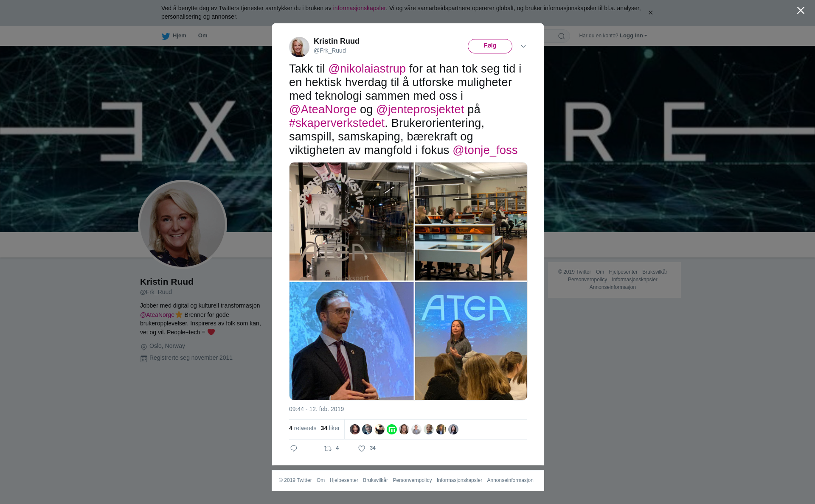Click the retweet arrows icon
The height and width of the screenshot is (504, 815).
328,448
